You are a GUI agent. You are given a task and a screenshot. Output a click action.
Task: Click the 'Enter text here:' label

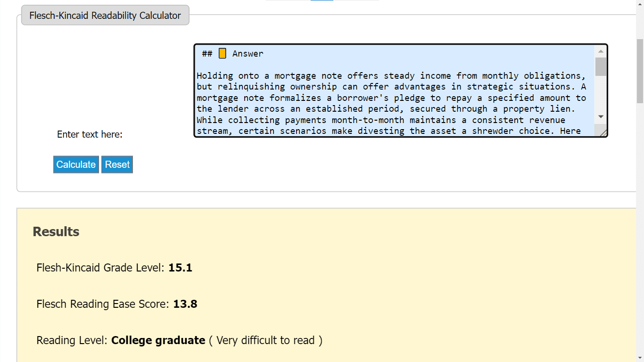[90, 134]
